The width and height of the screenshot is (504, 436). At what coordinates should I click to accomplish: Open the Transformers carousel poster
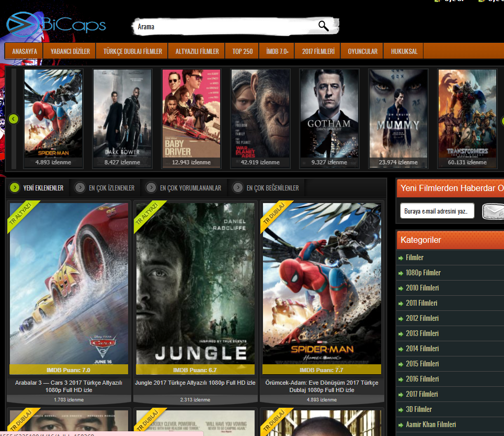[x=467, y=118]
